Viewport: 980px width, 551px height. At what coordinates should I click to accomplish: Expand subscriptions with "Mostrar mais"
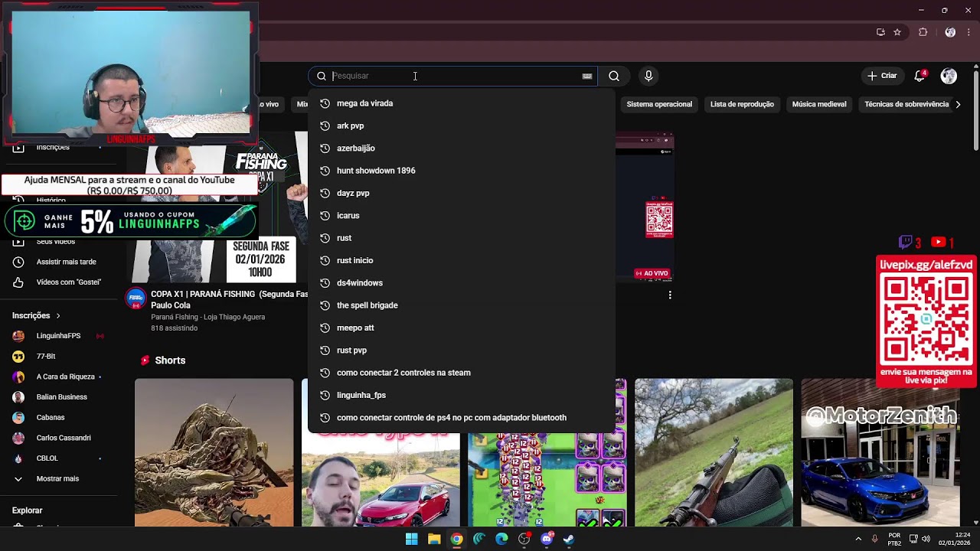[57, 478]
